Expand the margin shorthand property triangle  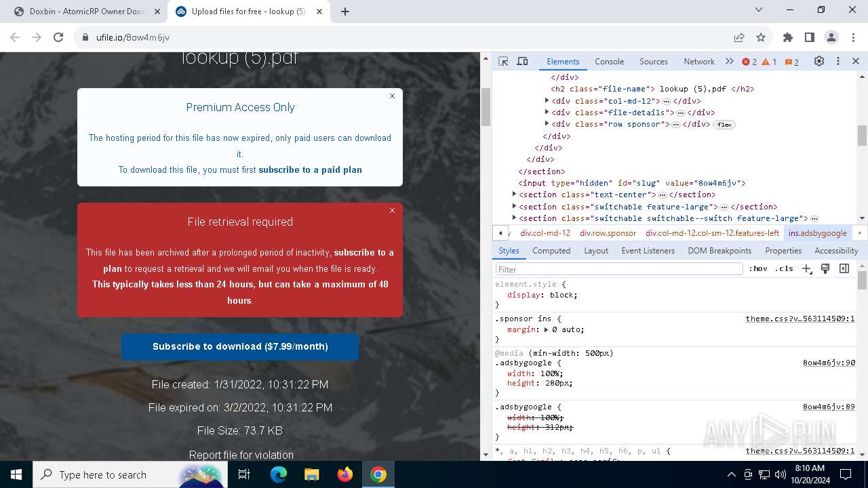pos(547,329)
